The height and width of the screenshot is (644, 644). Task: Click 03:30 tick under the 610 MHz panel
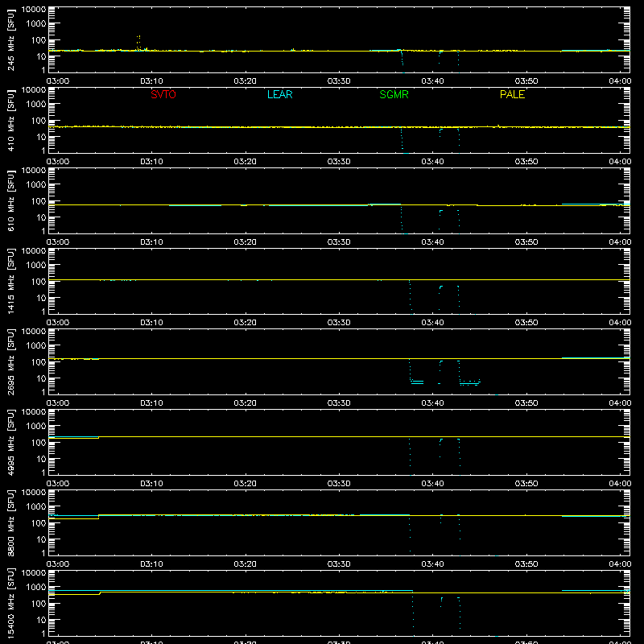click(339, 242)
